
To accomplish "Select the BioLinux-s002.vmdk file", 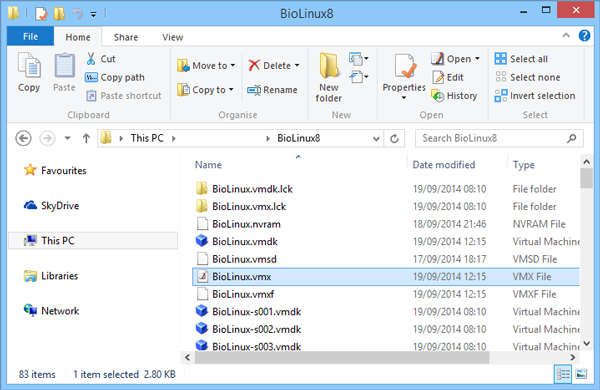I will pyautogui.click(x=256, y=330).
